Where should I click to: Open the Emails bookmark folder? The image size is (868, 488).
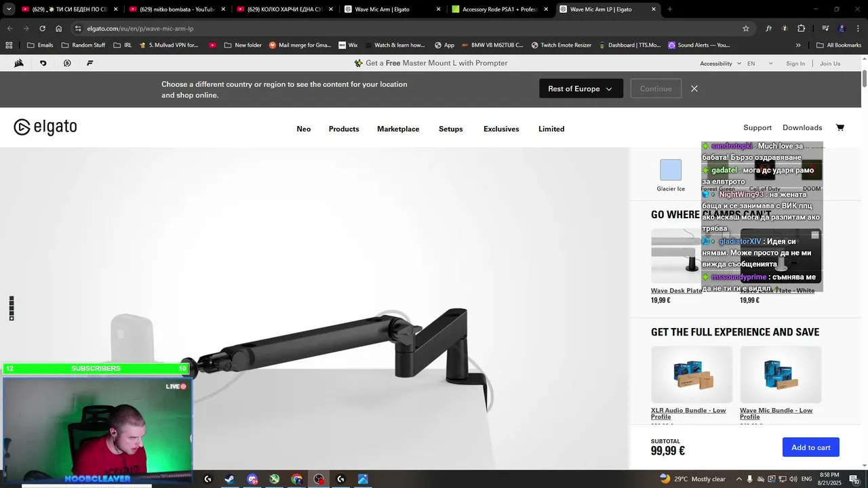(x=40, y=45)
